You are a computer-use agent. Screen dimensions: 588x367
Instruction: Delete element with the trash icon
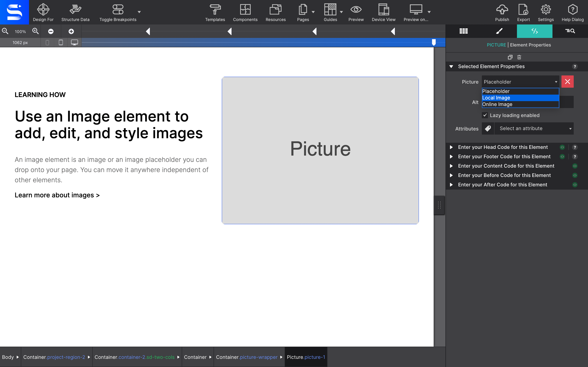point(519,57)
